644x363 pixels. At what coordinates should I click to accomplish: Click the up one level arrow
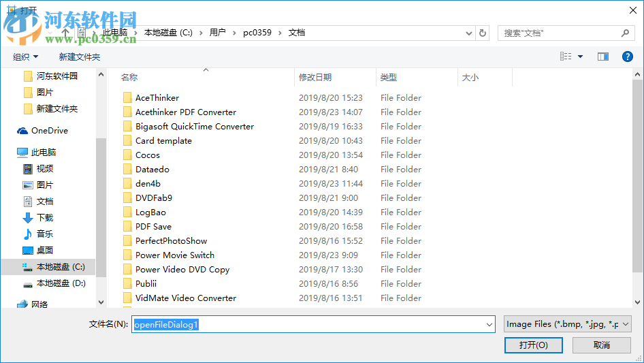click(x=65, y=33)
